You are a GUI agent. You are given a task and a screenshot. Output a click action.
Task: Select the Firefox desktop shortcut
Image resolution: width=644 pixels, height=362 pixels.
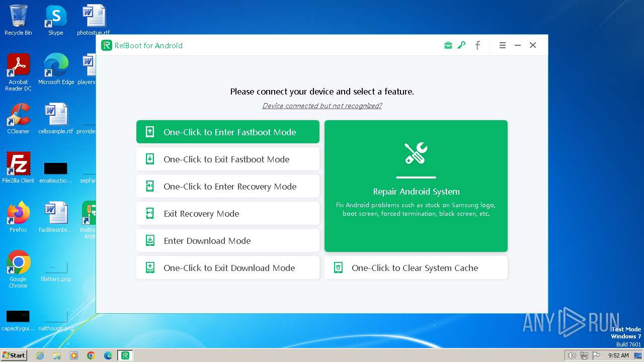[x=18, y=217]
